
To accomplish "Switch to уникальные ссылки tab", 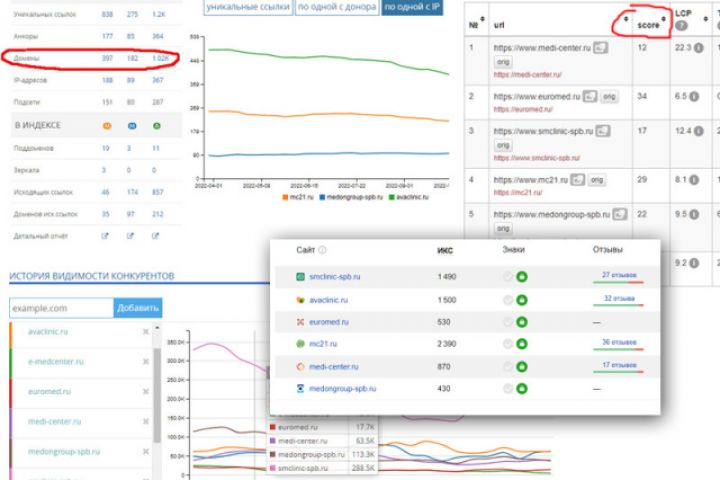I will [248, 7].
